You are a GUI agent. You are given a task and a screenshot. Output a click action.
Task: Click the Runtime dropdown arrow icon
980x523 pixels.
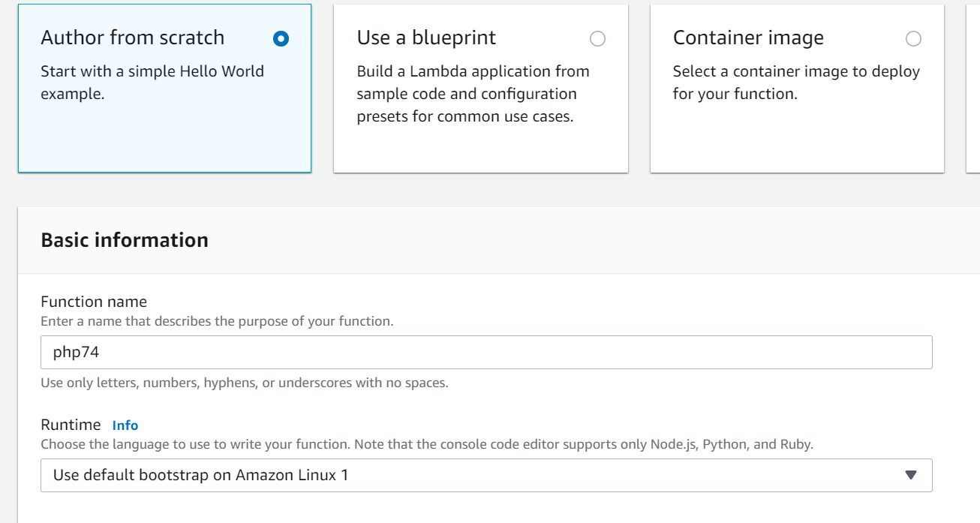911,475
